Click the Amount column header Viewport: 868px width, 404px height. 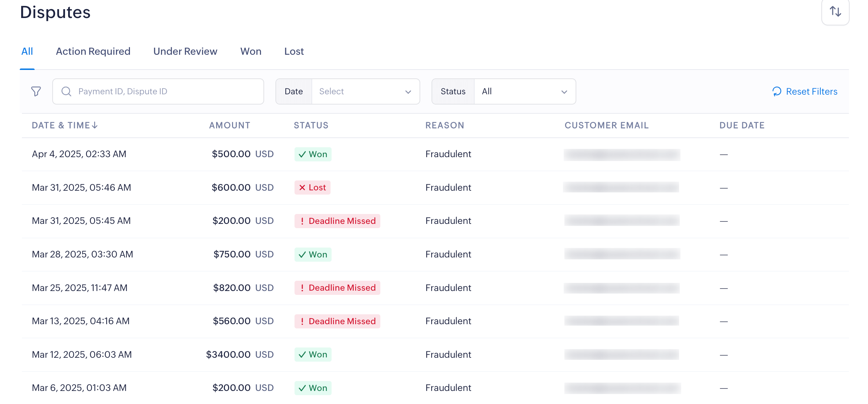[x=230, y=125]
